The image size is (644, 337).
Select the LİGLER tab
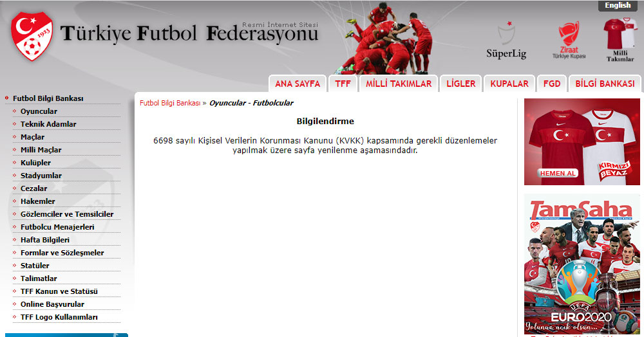461,84
